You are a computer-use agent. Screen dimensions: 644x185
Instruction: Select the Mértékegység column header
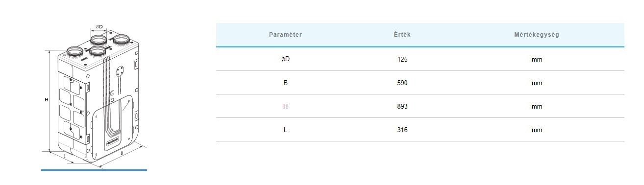(x=537, y=35)
